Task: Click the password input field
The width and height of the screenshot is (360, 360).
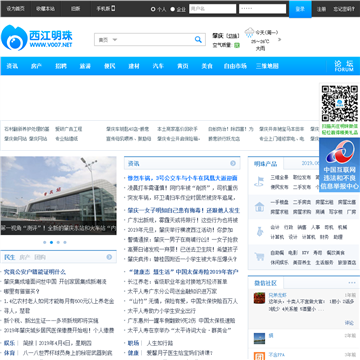Action: [x=262, y=9]
